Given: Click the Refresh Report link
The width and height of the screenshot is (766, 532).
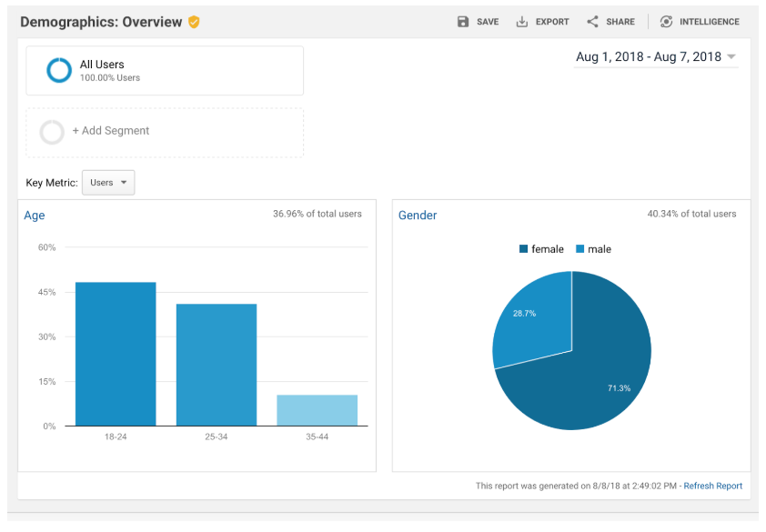Looking at the screenshot, I should [712, 486].
